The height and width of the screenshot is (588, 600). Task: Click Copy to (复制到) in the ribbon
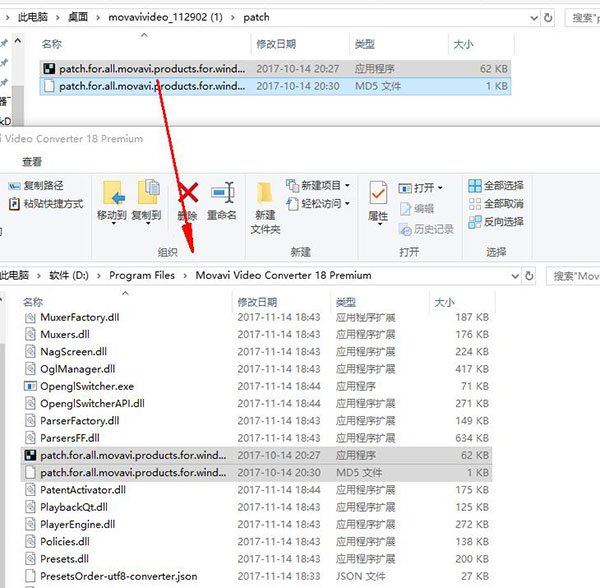pos(147,202)
